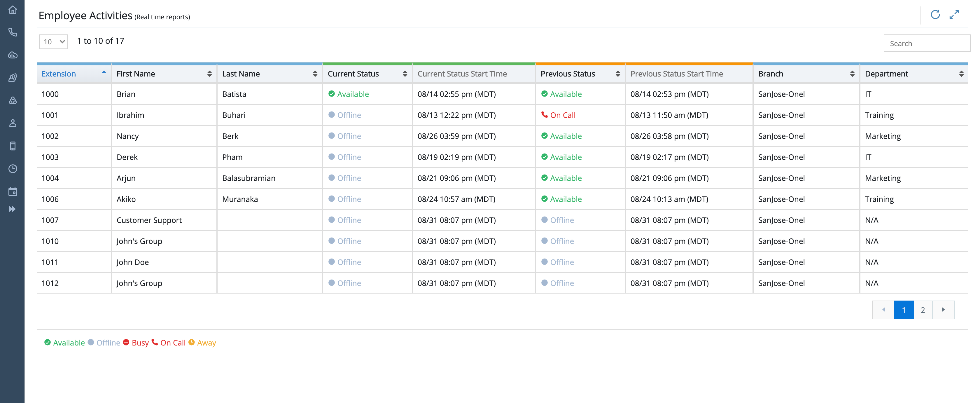980x403 pixels.
Task: Go to page 2 of results
Action: (923, 310)
